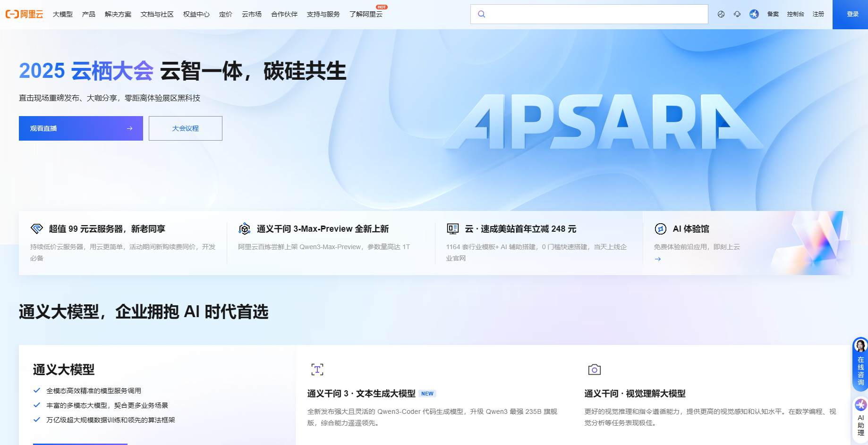Click the globe language icon in header
The width and height of the screenshot is (868, 445).
pos(721,14)
